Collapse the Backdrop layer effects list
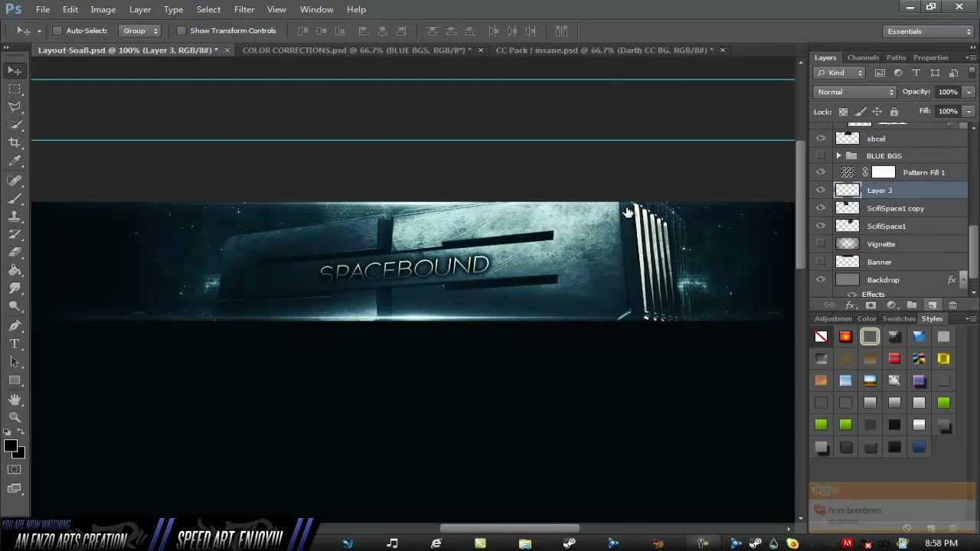The width and height of the screenshot is (980, 551). [x=962, y=280]
